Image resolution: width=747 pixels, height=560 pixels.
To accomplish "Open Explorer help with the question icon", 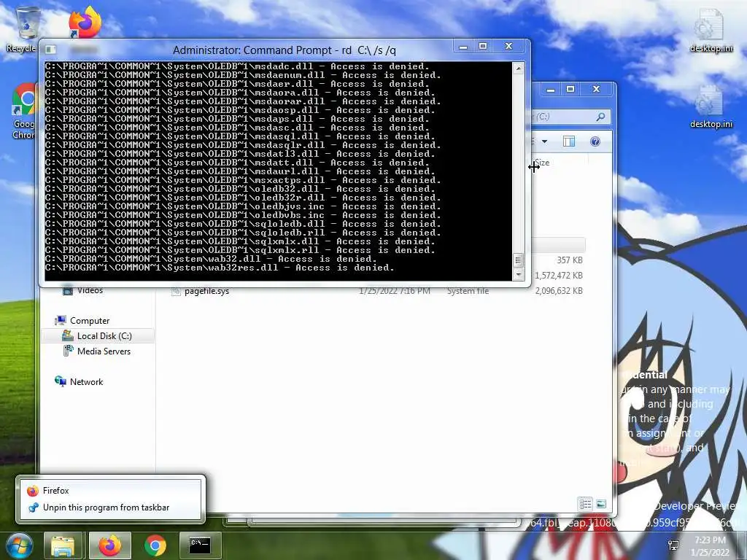I will click(595, 141).
